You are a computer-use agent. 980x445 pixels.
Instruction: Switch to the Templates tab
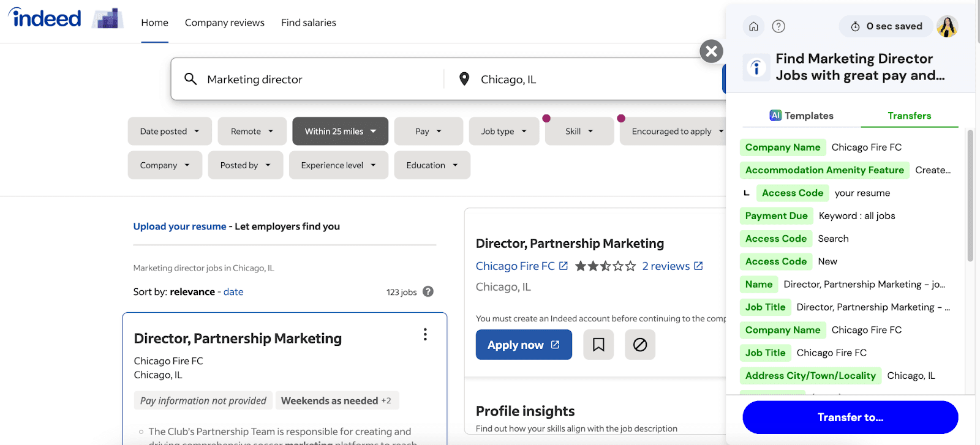801,116
